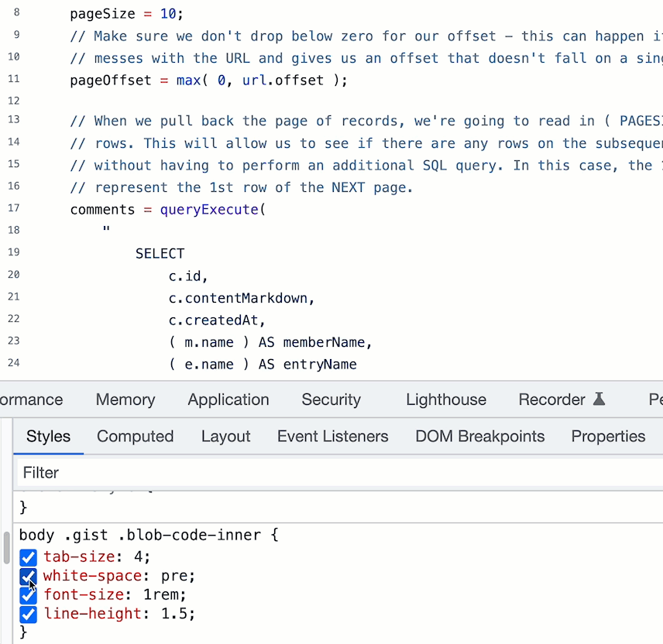Open the Layout tab

tap(225, 437)
